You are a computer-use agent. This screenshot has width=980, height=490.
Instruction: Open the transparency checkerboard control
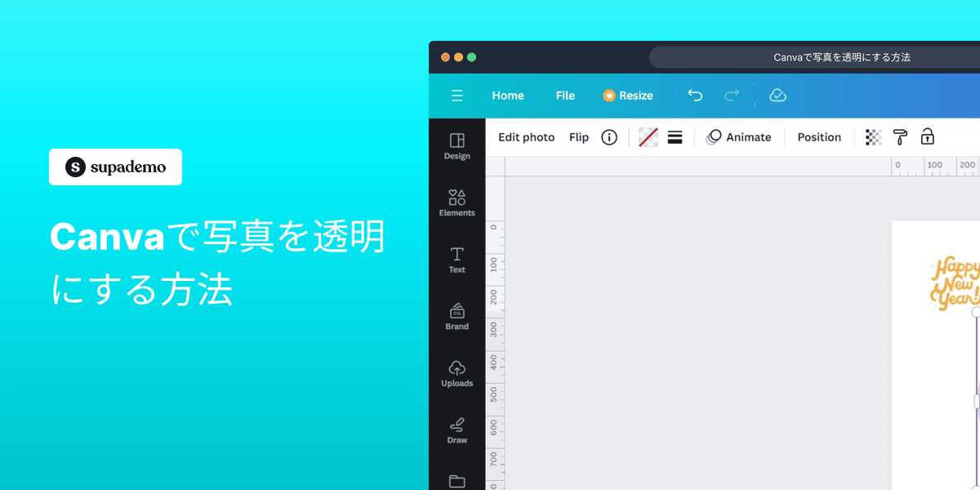point(872,137)
